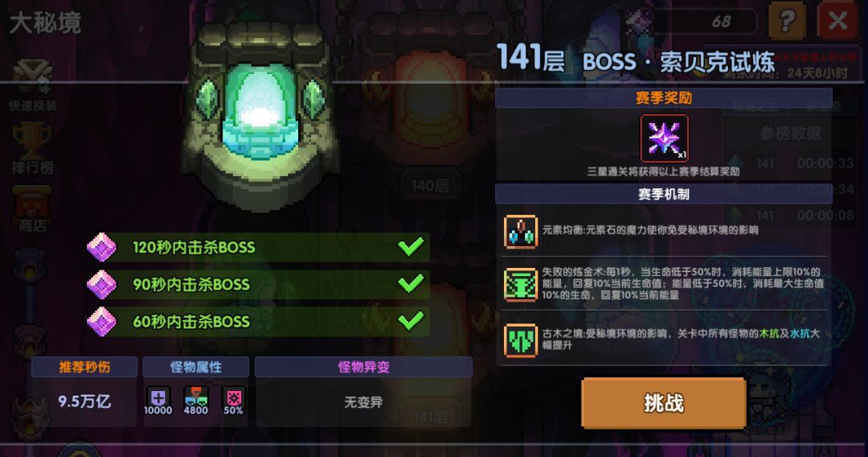Close the panel with red X
This screenshot has width=868, height=457.
(837, 21)
